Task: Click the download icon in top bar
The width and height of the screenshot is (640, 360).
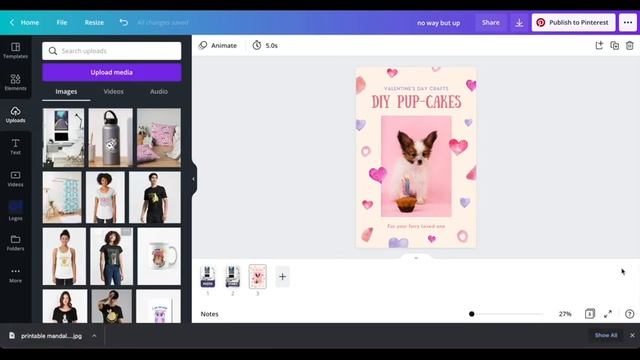Action: coord(519,23)
